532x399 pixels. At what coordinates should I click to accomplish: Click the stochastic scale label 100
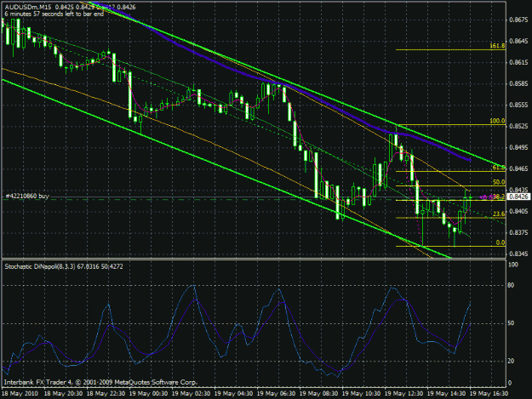click(513, 265)
